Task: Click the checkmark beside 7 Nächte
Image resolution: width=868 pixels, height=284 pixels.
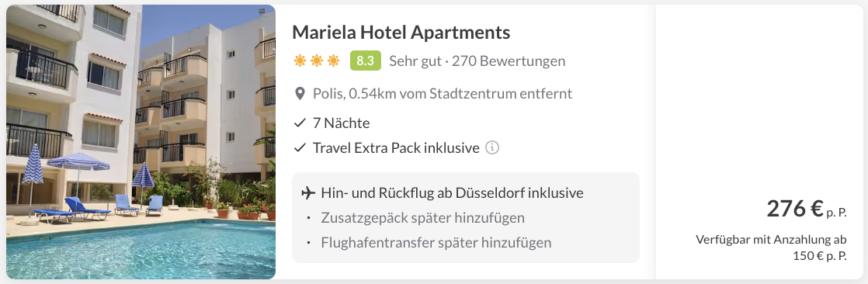Action: (300, 123)
